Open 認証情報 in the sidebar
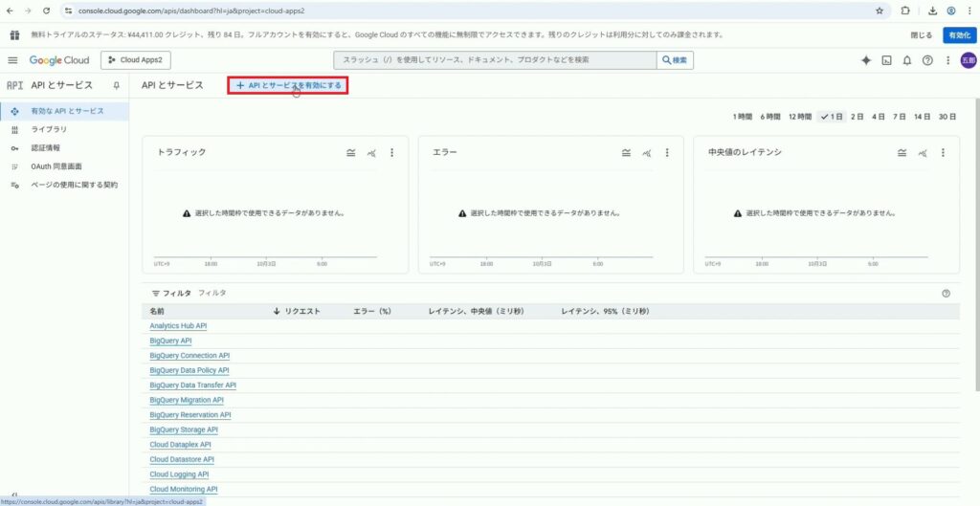Image resolution: width=980 pixels, height=506 pixels. tap(46, 147)
